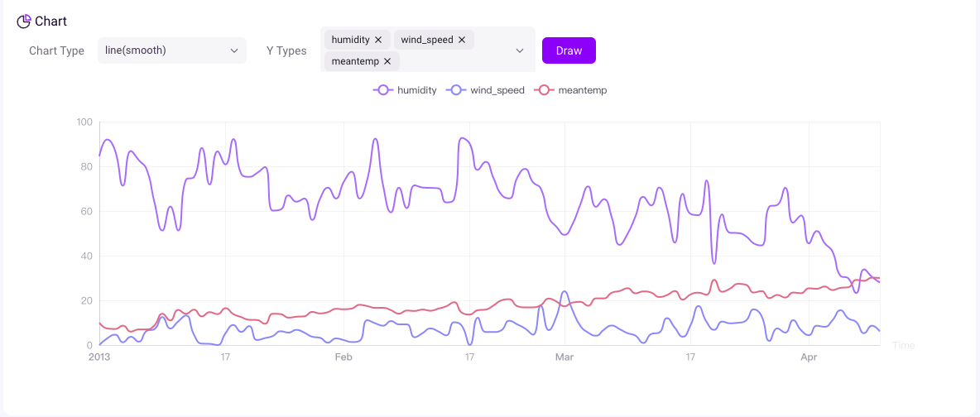Expand the Y Types multi-select arrow
This screenshot has width=980, height=417.
click(520, 50)
